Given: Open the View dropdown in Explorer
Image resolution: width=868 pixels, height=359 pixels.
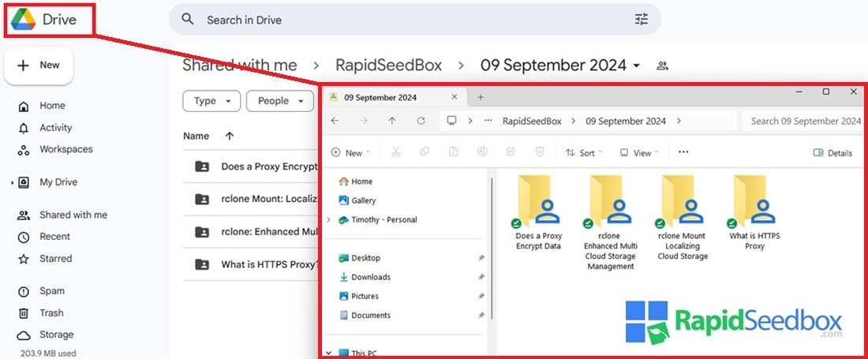Looking at the screenshot, I should tap(639, 152).
